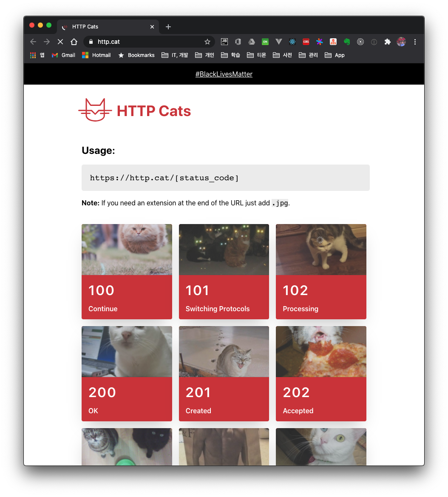Screen dimensions: 448x497
Task: Open a new browser tab
Action: pyautogui.click(x=168, y=26)
